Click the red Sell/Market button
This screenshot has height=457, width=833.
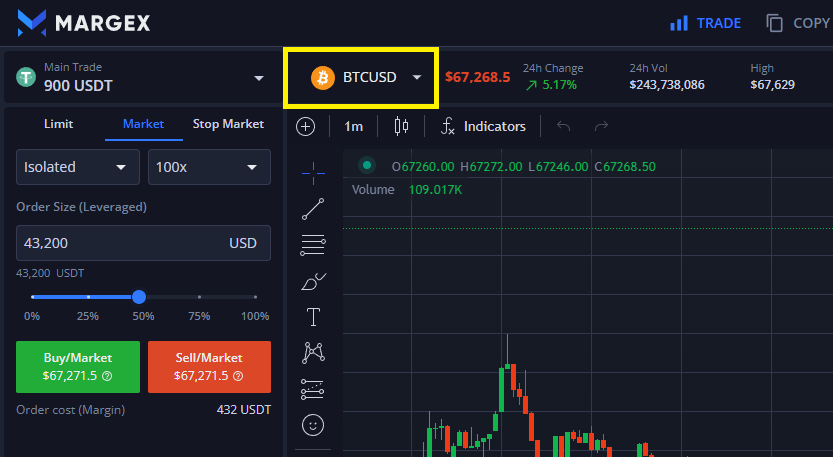pyautogui.click(x=209, y=366)
